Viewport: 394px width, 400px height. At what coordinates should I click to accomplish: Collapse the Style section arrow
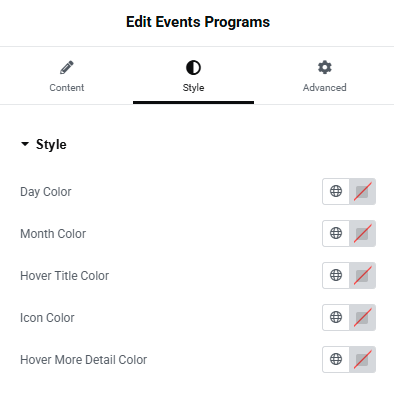tap(25, 144)
